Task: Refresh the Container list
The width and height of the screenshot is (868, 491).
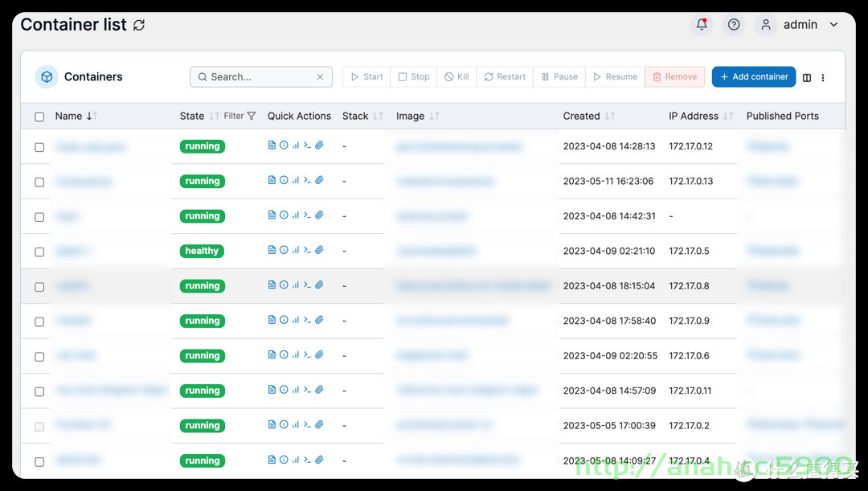Action: pyautogui.click(x=139, y=25)
